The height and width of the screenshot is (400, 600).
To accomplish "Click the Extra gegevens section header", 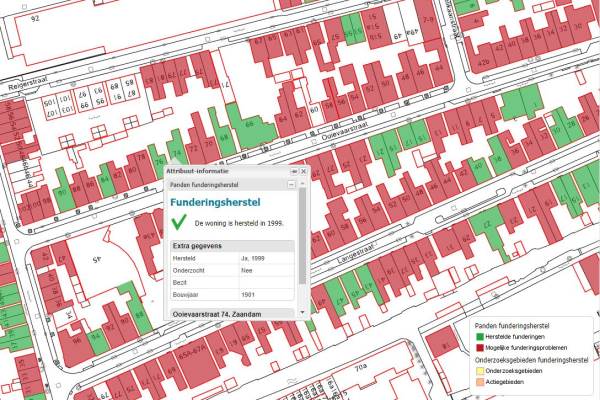I will tap(231, 245).
